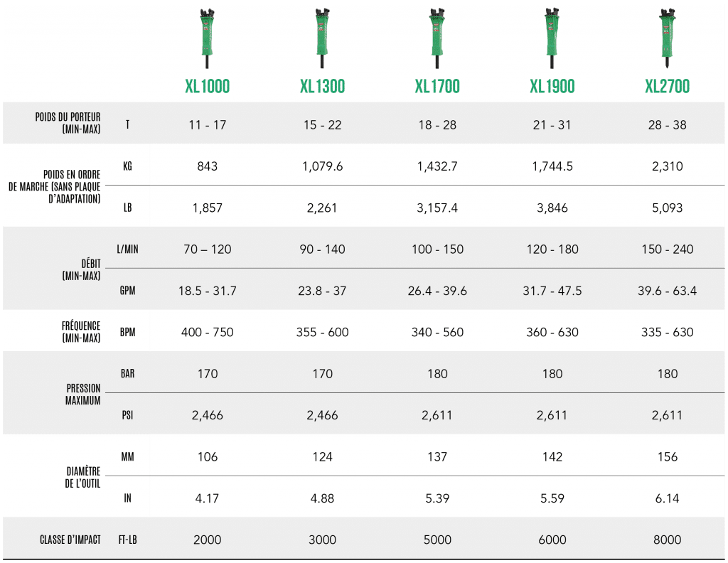Click the Pression Maximum row label
This screenshot has width=728, height=563.
point(82,395)
